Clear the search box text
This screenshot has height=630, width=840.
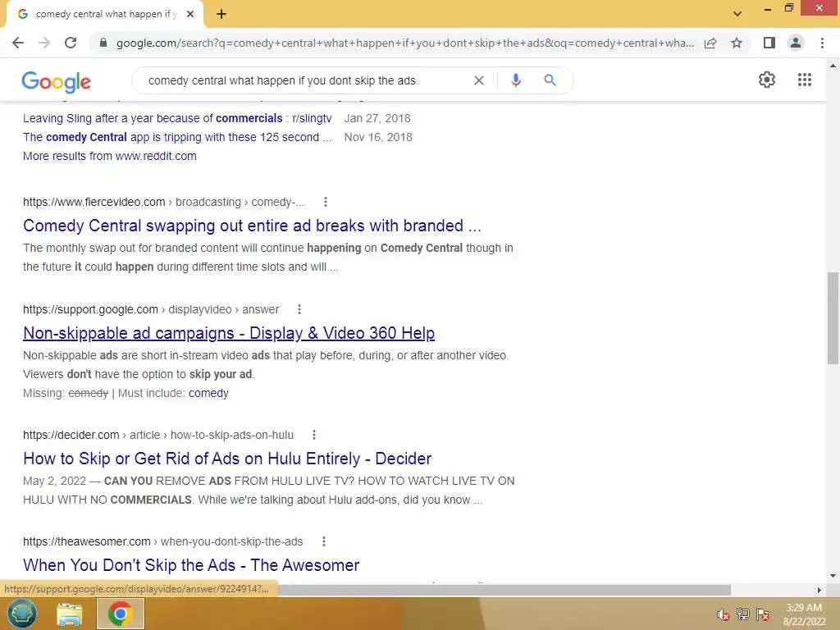pyautogui.click(x=479, y=80)
